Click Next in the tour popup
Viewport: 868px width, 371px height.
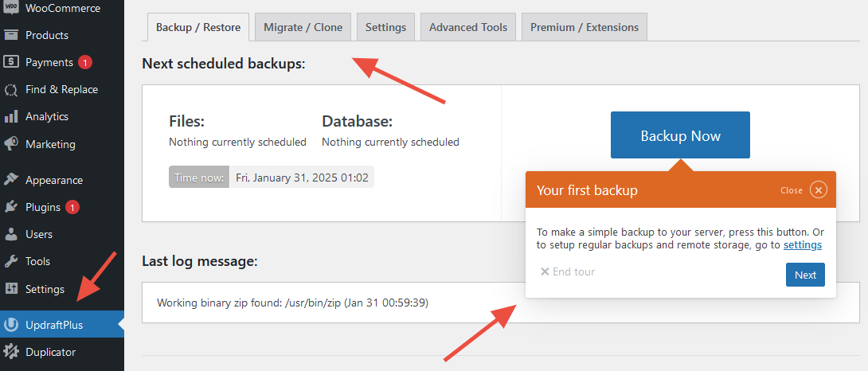[x=805, y=275]
